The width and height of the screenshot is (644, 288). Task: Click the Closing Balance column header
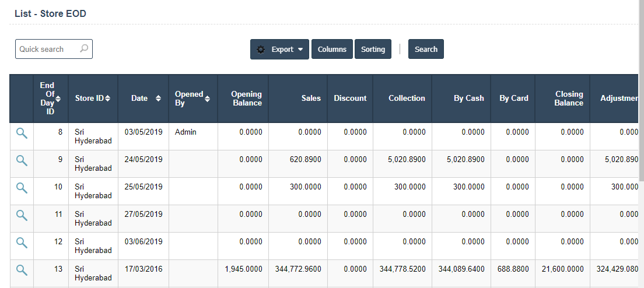coord(568,98)
